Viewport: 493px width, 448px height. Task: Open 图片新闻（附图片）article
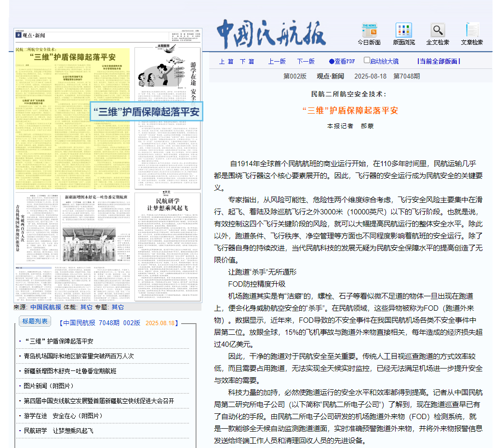[49, 386]
